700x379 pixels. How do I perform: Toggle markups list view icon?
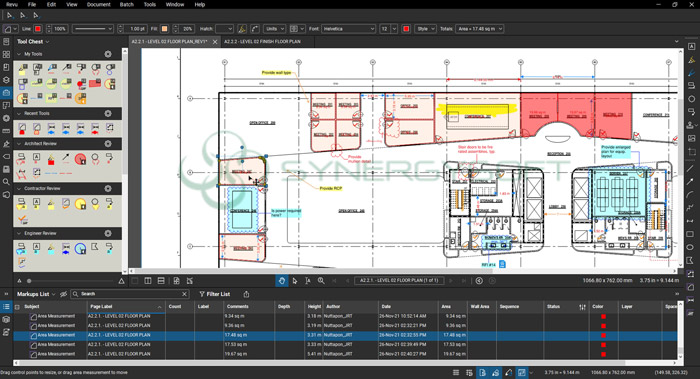(6, 306)
